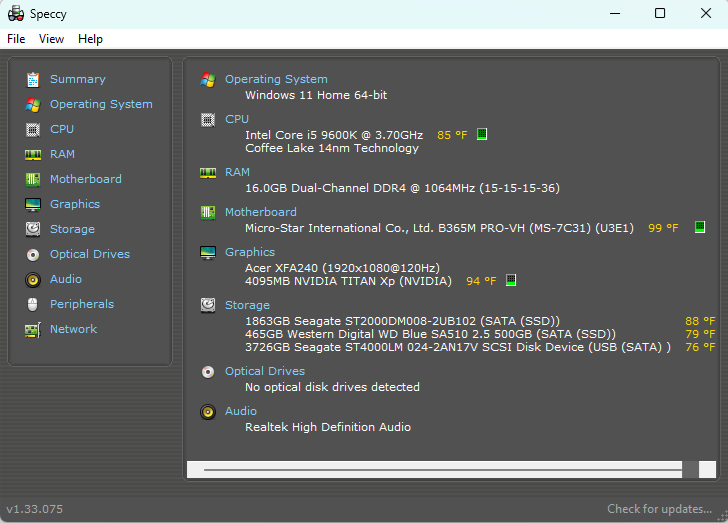The width and height of the screenshot is (728, 523).
Task: Open the File menu
Action: pyautogui.click(x=16, y=39)
